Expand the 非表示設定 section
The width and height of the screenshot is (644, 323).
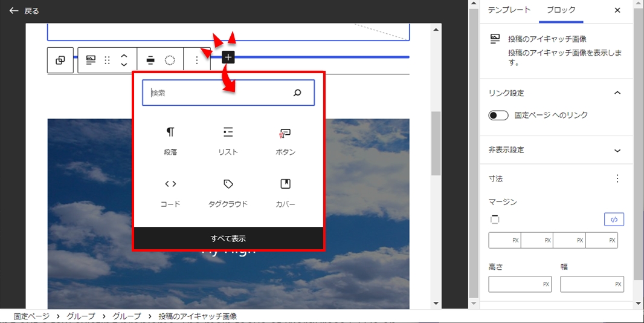click(x=617, y=151)
